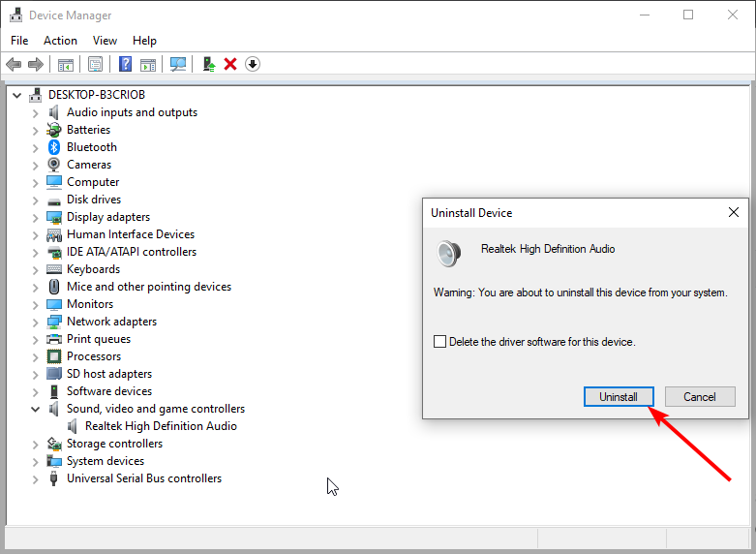Click the red X Uninstall device icon

pos(230,64)
